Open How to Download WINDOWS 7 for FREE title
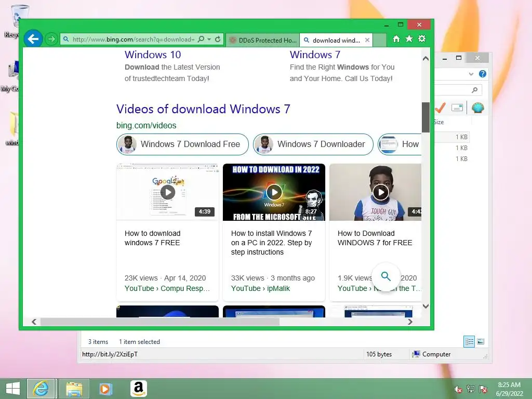The width and height of the screenshot is (532, 399). [x=375, y=238]
